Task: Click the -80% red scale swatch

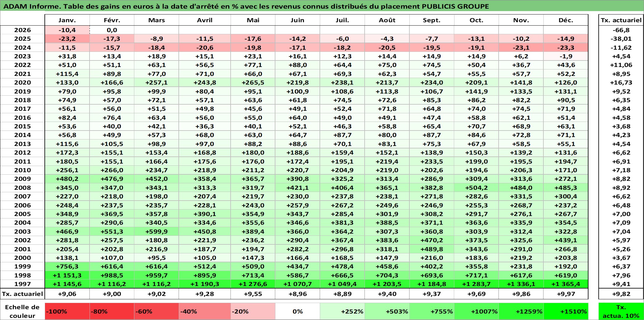Action: pos(112,311)
